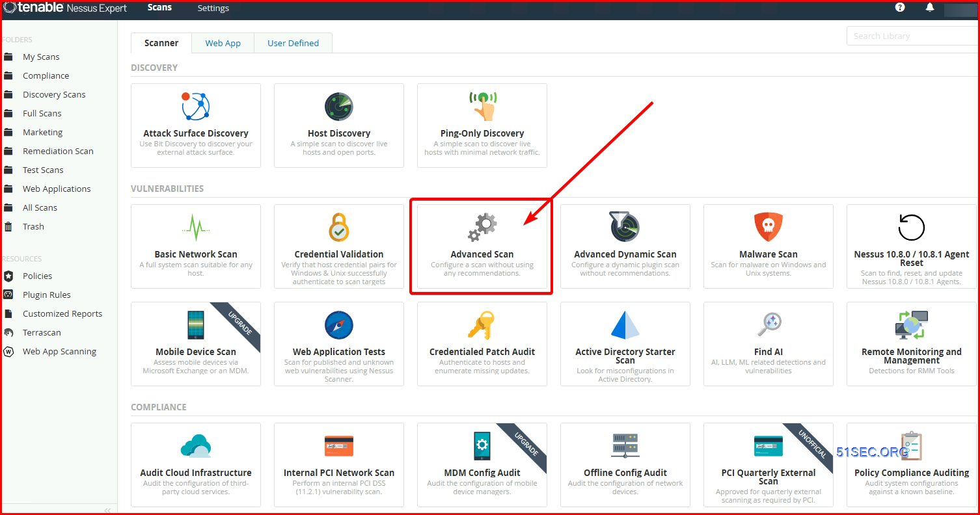Pick the Advanced Dynamic Scan funnel icon

coord(625,227)
